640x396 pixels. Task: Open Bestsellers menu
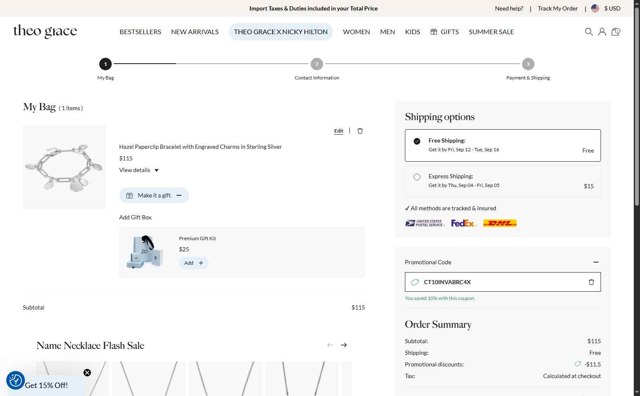pyautogui.click(x=140, y=32)
